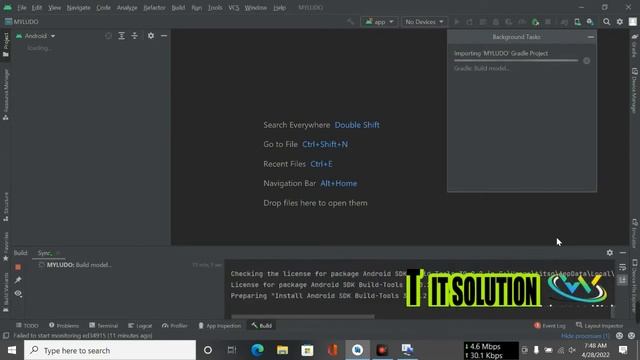Open the No Devices dropdown
640x360 pixels.
424,22
